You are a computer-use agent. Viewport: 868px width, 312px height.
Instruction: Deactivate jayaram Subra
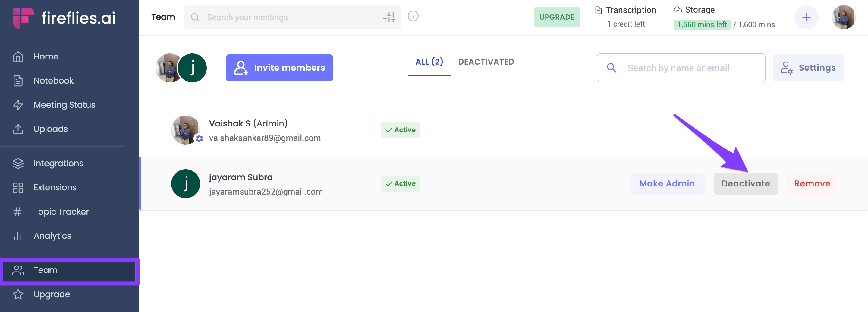746,184
